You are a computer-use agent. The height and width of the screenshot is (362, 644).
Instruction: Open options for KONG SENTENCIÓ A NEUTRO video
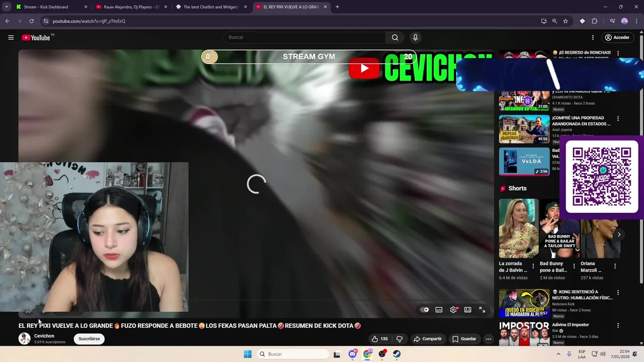point(618,293)
